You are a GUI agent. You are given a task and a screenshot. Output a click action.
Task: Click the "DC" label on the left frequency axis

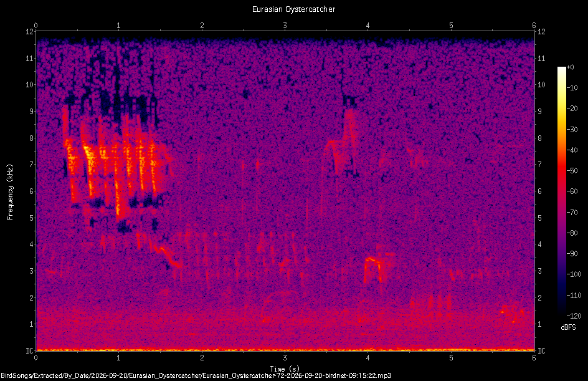pos(29,351)
